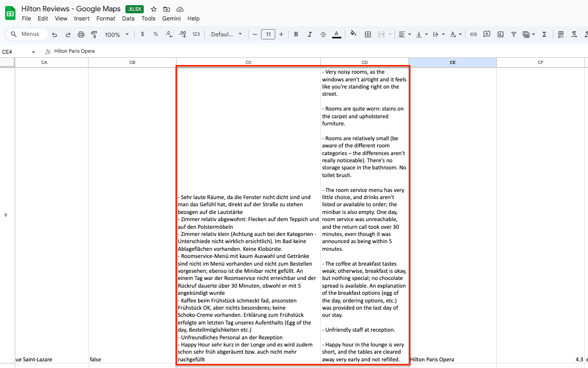The image size is (588, 368).
Task: Click the Menus search button
Action: pyautogui.click(x=26, y=34)
